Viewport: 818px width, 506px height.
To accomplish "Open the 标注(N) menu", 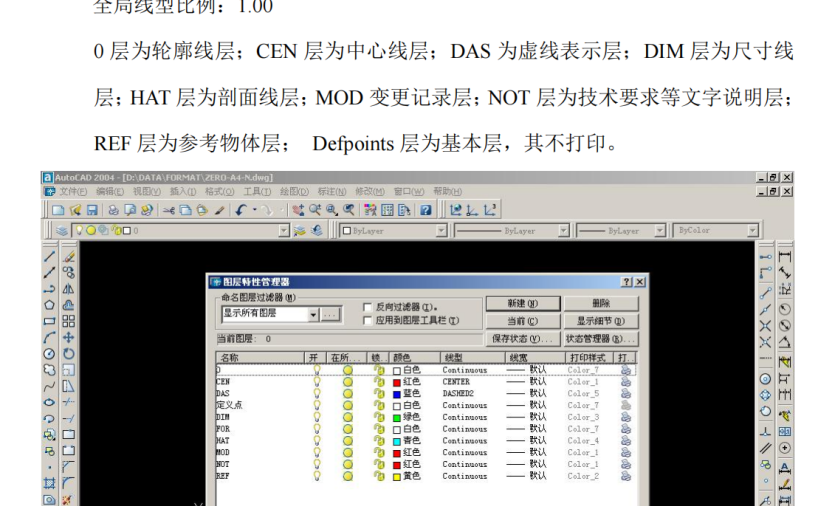I will [332, 191].
